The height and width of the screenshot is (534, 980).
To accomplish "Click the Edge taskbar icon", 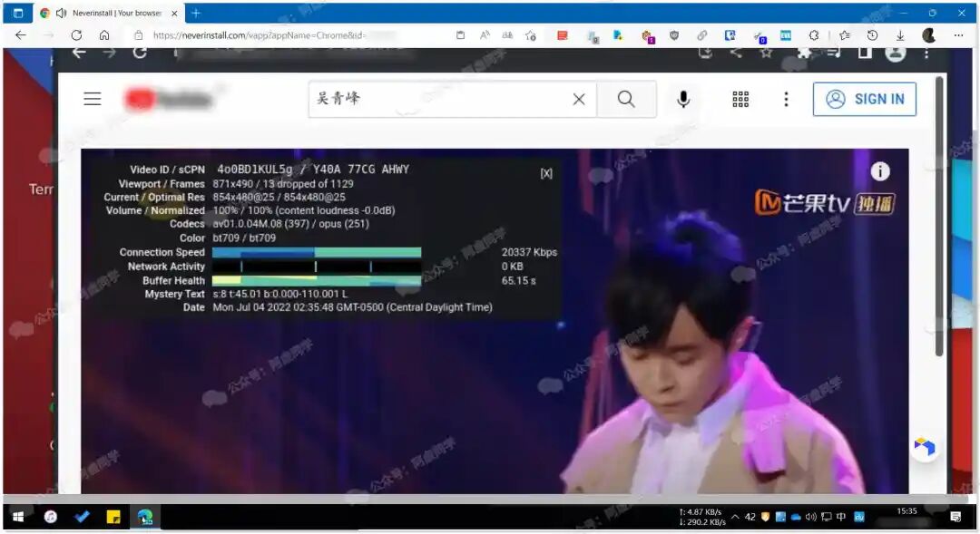I will click(x=145, y=517).
